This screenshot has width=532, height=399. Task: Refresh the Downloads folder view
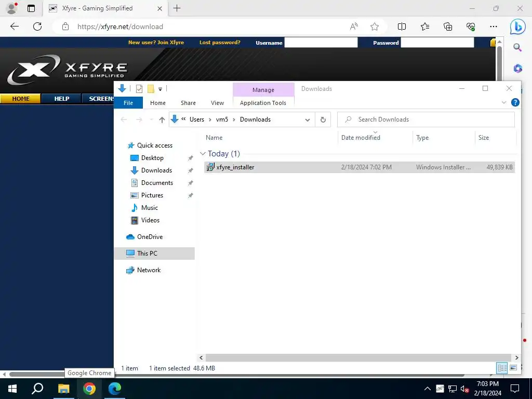[x=323, y=119]
